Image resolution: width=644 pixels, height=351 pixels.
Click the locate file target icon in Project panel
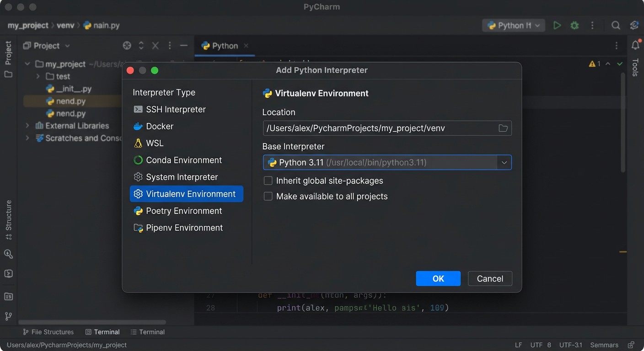[127, 46]
